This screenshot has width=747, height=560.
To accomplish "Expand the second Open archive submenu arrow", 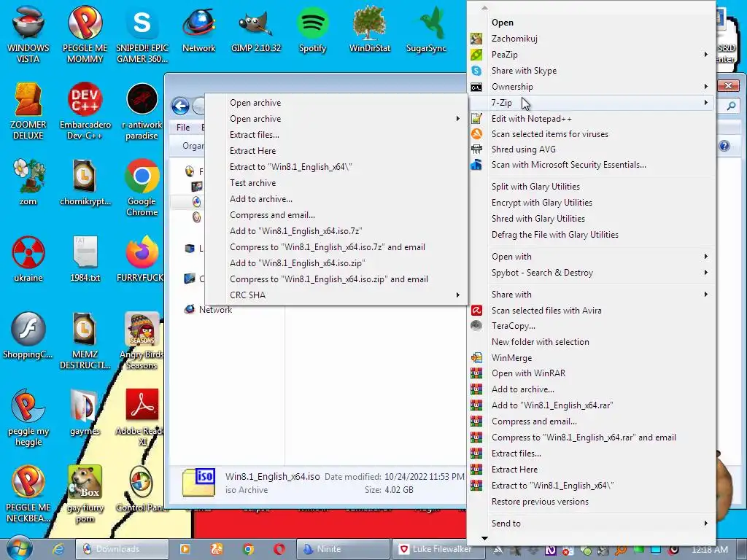I will click(x=458, y=119).
